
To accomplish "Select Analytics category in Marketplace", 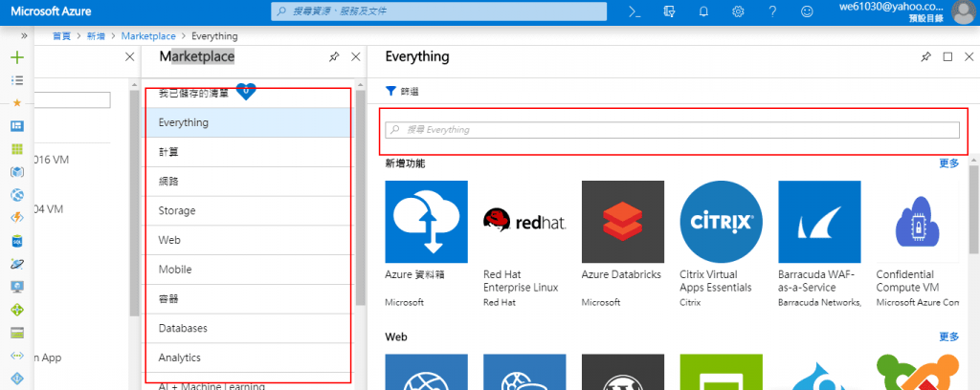I will pyautogui.click(x=248, y=357).
